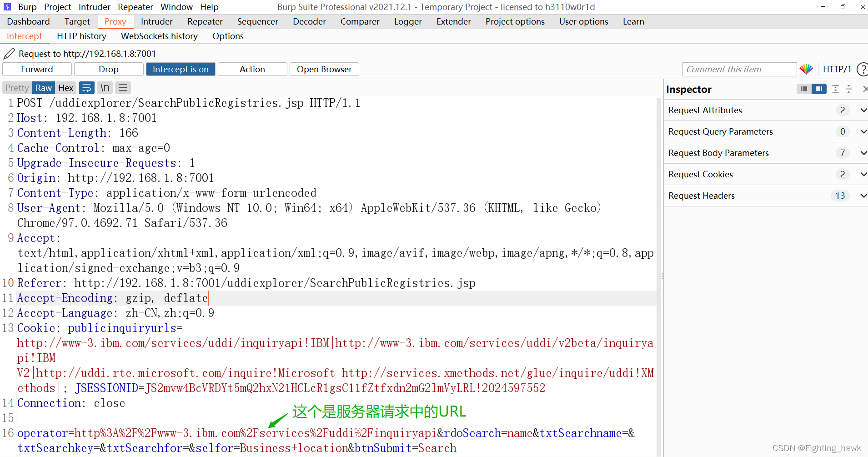868x457 pixels.
Task: Switch editor to Hex view
Action: coord(65,88)
